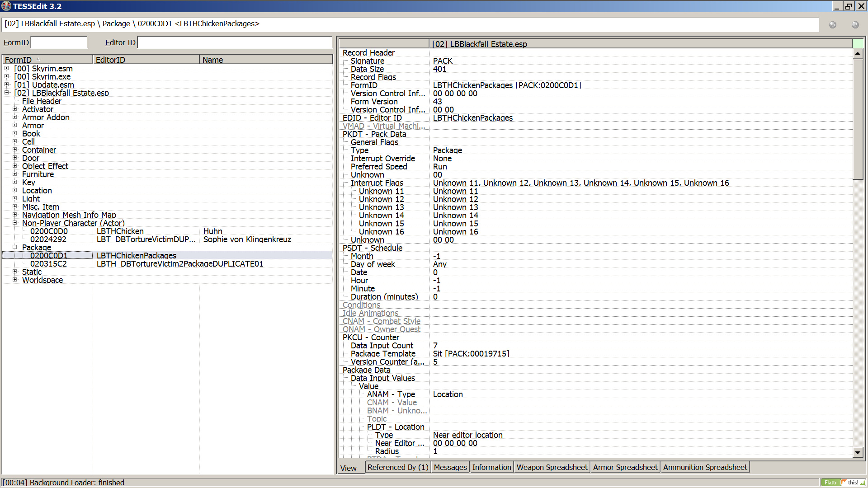The image size is (868, 488).
Task: Expand the Worldspace group
Action: (15, 280)
